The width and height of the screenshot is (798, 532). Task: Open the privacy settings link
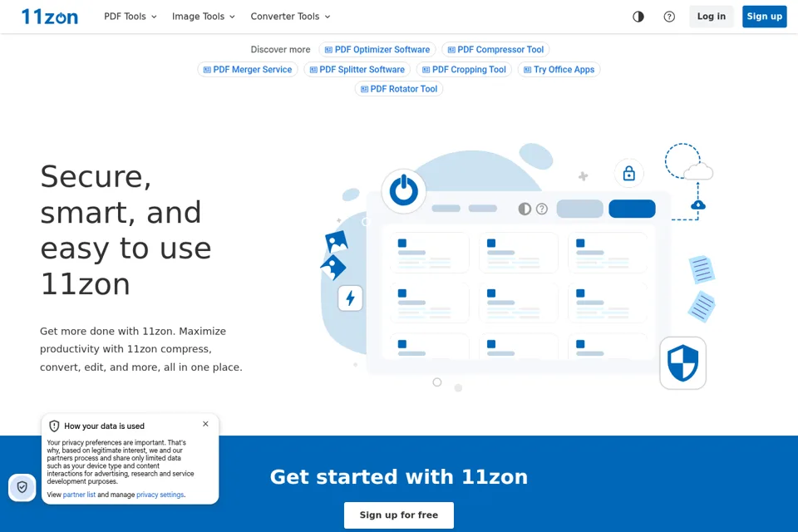(160, 495)
